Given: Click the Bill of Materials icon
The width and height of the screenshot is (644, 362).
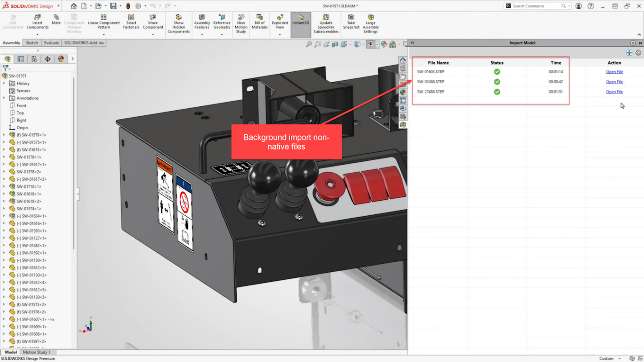Looking at the screenshot, I should coord(260,18).
